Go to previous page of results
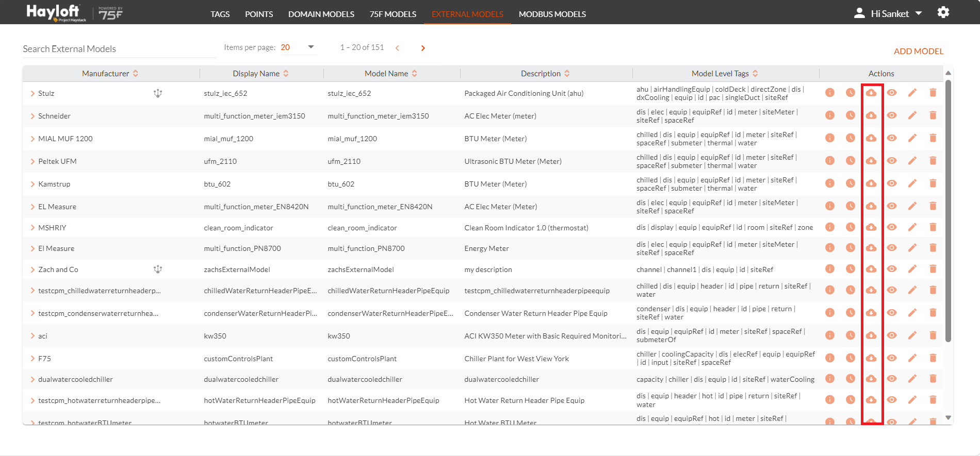 [x=397, y=48]
